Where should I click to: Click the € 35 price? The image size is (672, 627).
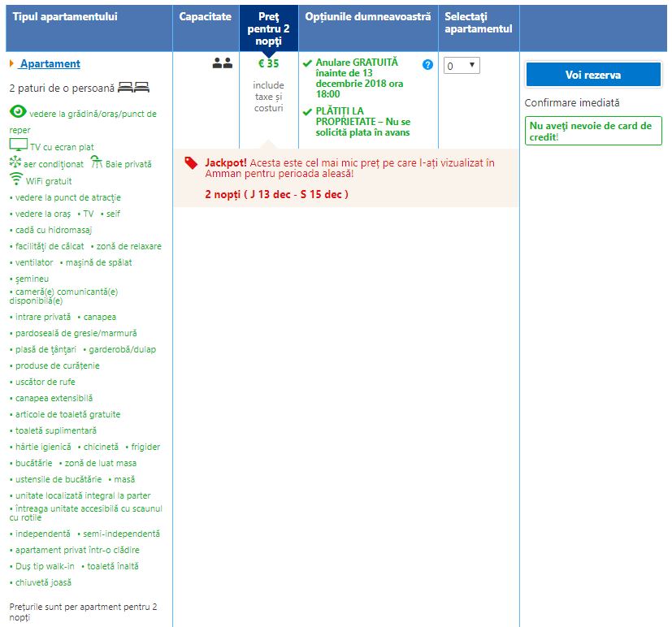pos(268,64)
